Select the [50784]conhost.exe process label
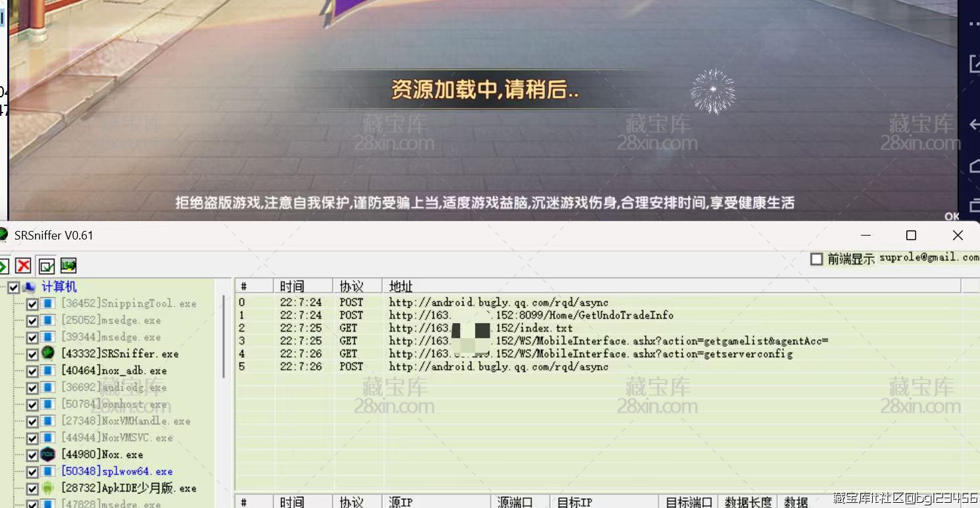 click(x=113, y=404)
